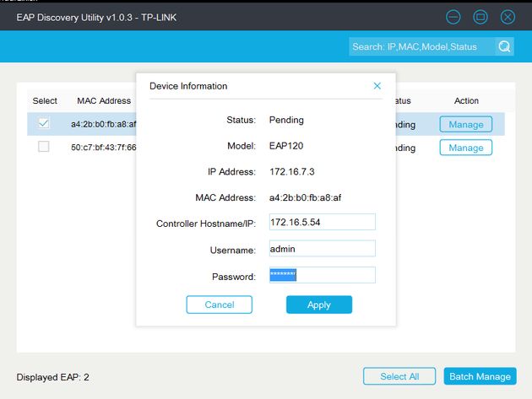Click the a4:2b:b0:fb:a8:af table cell
The height and width of the screenshot is (399, 532).
[x=104, y=124]
